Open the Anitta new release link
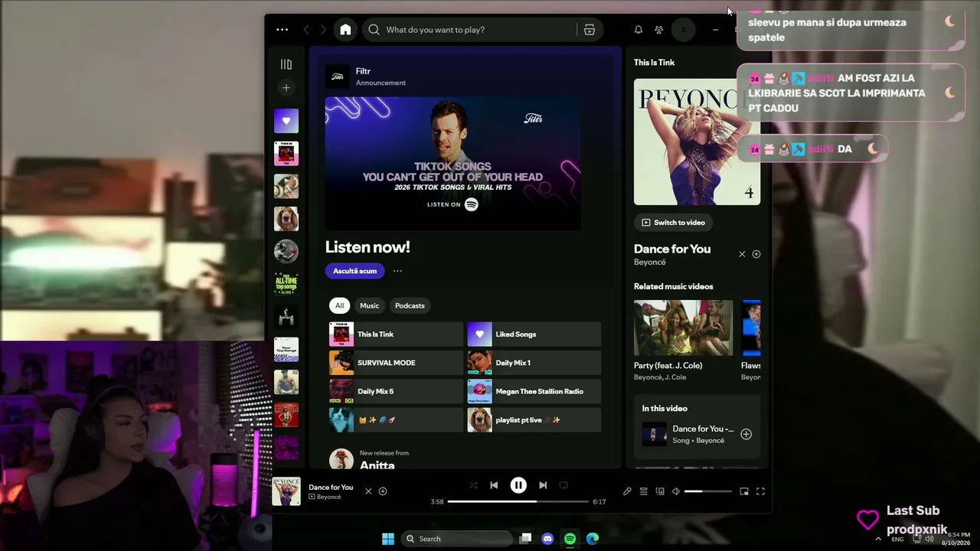 point(377,465)
